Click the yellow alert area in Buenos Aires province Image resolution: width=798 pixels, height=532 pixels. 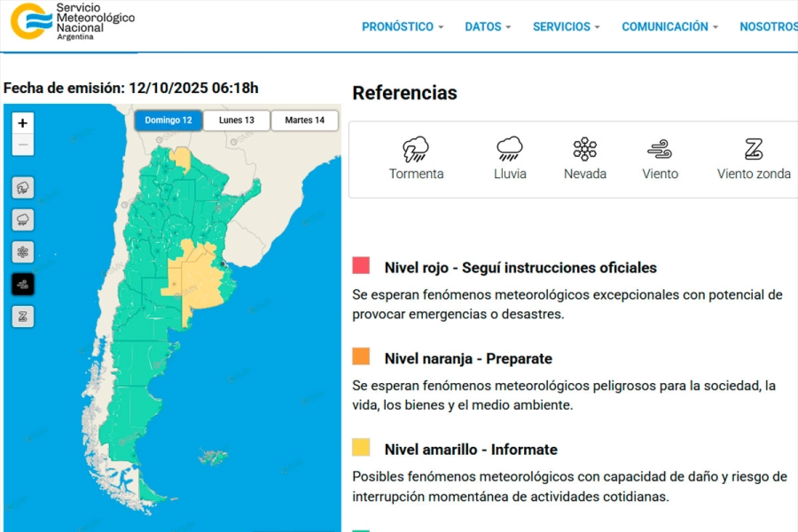coord(204,279)
